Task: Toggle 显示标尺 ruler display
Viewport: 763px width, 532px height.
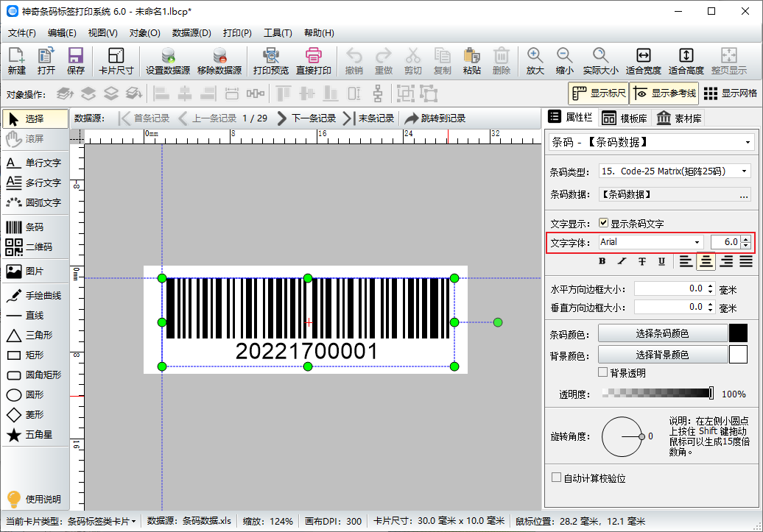Action: [599, 93]
